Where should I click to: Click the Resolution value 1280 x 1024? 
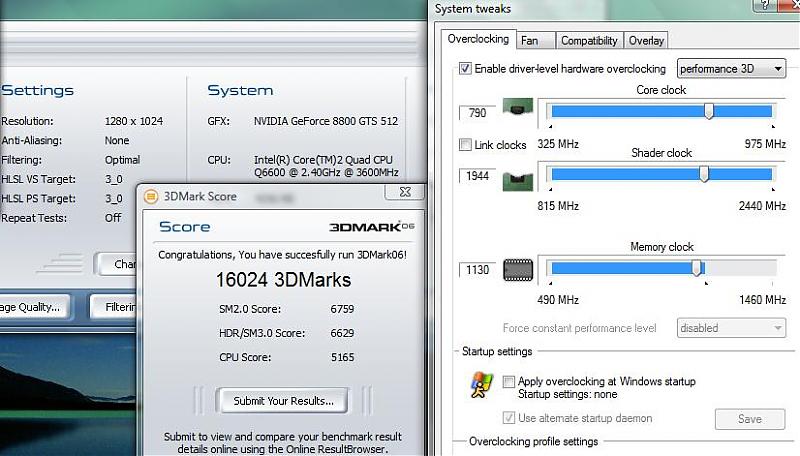(134, 121)
